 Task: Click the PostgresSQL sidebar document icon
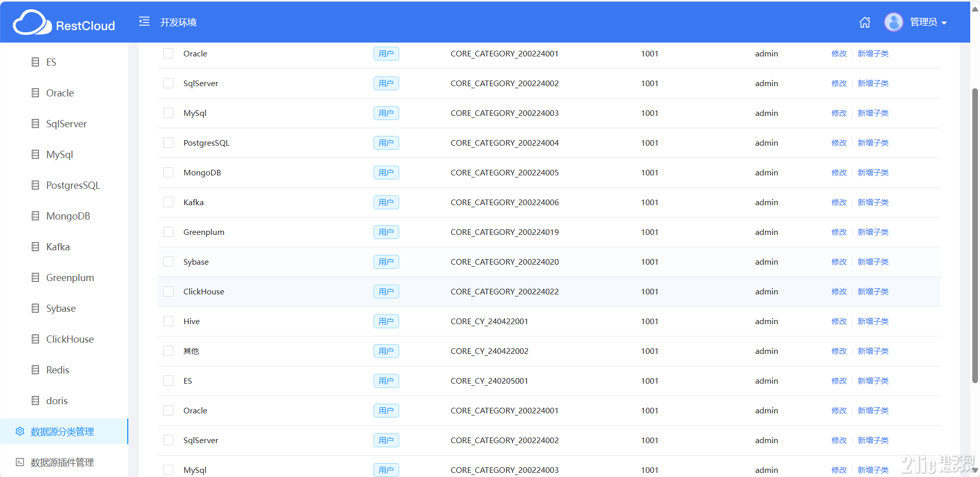(35, 185)
